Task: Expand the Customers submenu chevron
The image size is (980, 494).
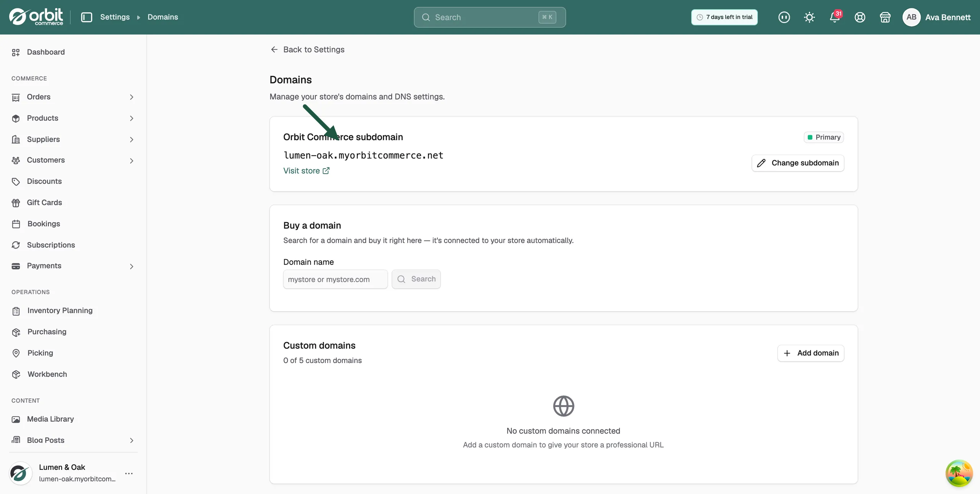Action: tap(131, 161)
